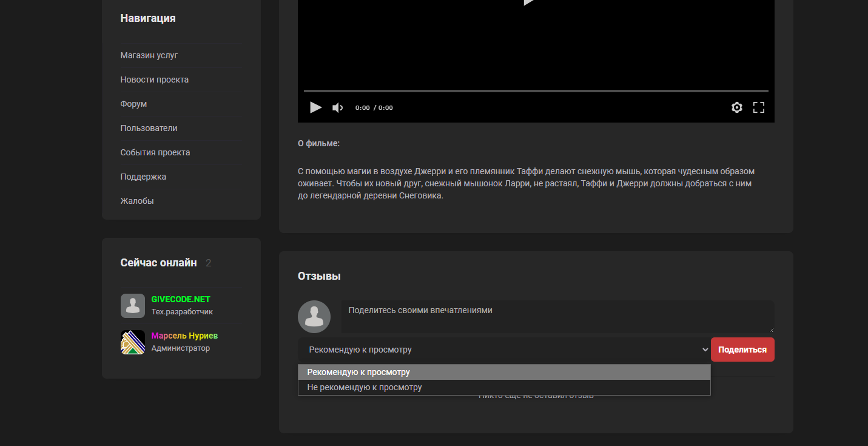Viewport: 868px width, 446px height.
Task: Click Марсель Нуриев's avatar image
Action: tap(133, 342)
